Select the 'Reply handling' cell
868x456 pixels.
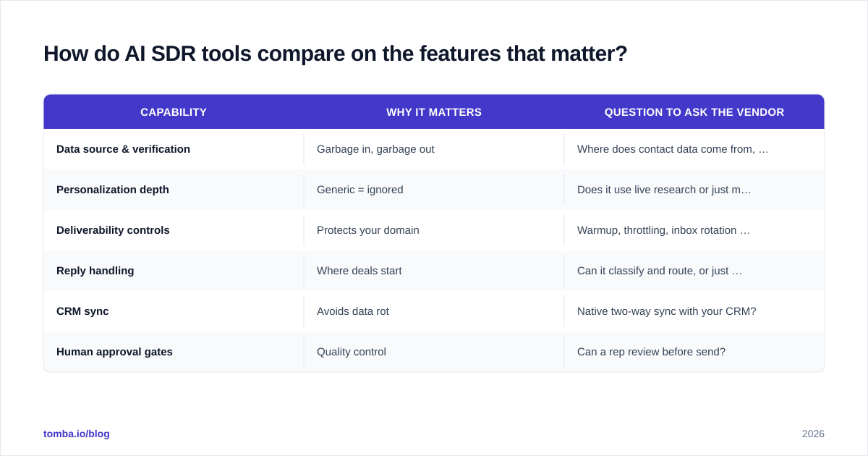(174, 271)
